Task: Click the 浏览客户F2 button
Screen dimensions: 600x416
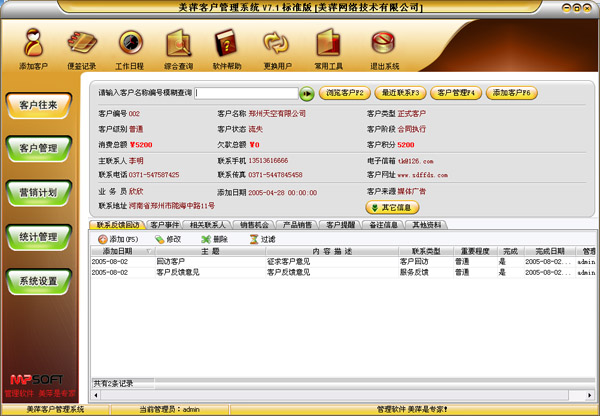Action: click(345, 93)
